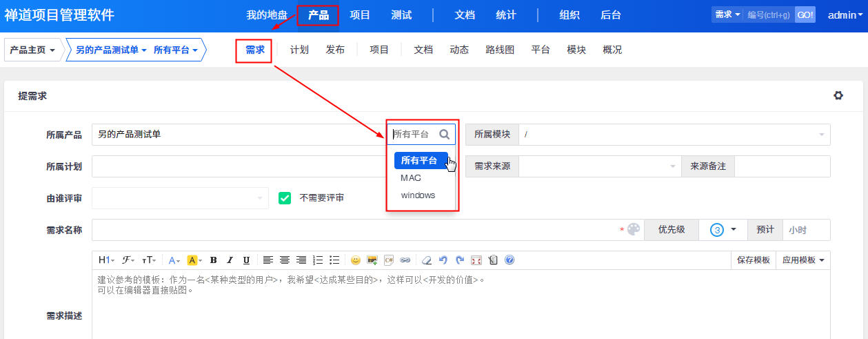The width and height of the screenshot is (868, 339).
Task: Open the 需求 search type selector
Action: (x=728, y=14)
